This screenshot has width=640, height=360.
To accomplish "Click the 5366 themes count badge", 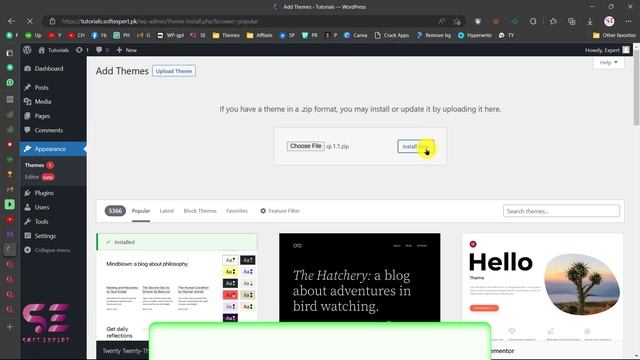I will [115, 211].
